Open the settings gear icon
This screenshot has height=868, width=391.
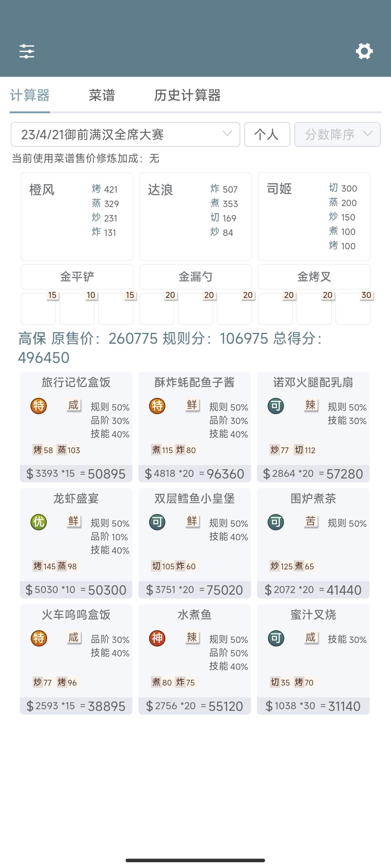coord(364,51)
